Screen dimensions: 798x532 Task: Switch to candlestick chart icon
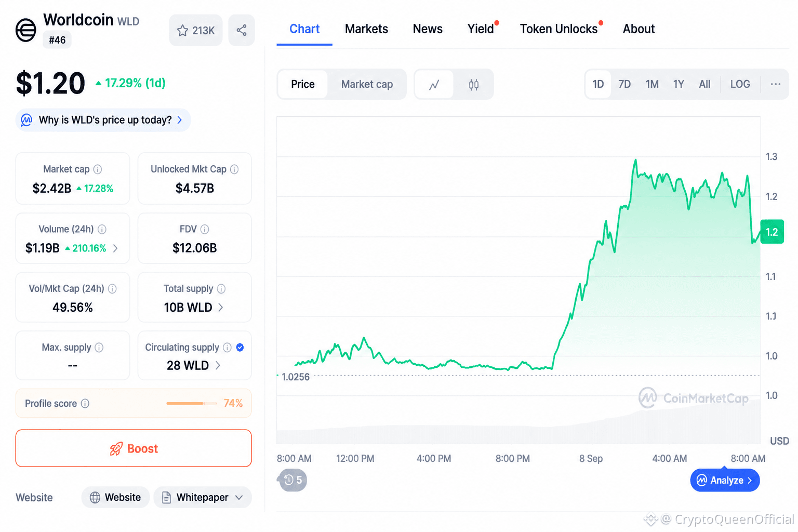[473, 84]
